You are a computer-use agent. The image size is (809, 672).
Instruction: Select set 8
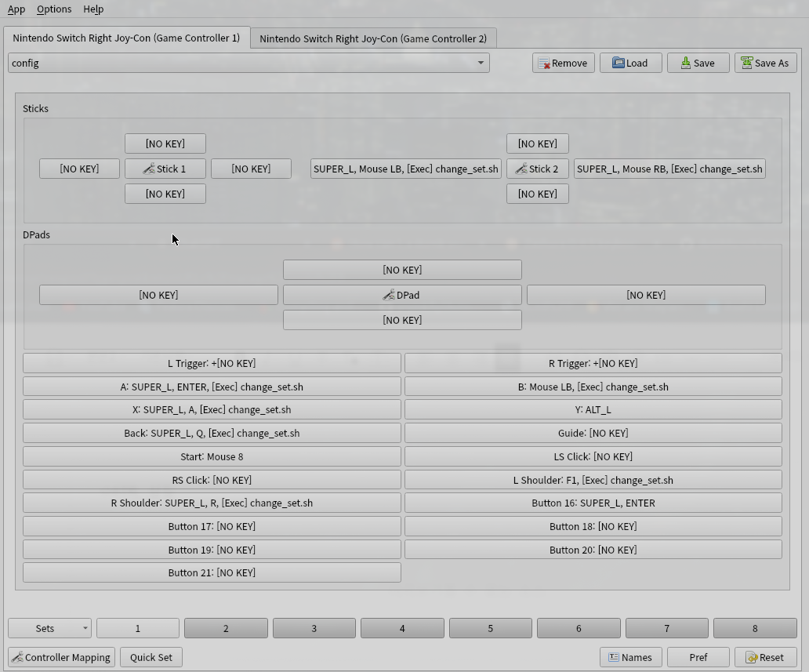(x=756, y=628)
